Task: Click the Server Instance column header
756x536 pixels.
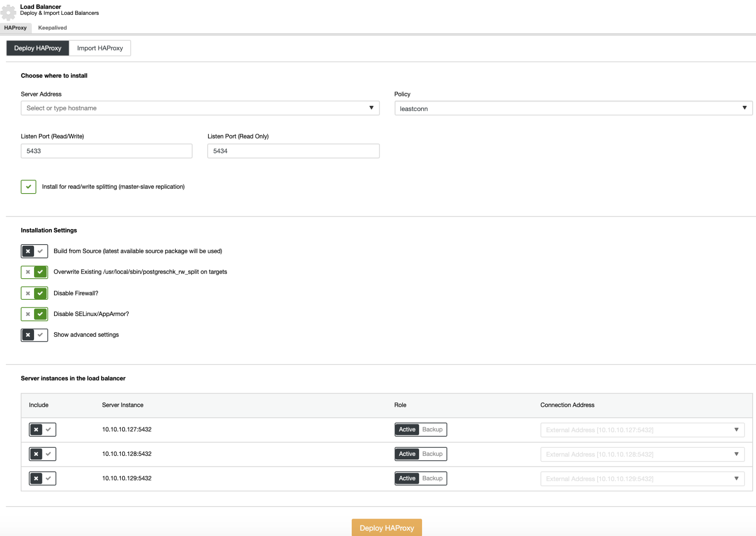Action: pyautogui.click(x=123, y=405)
